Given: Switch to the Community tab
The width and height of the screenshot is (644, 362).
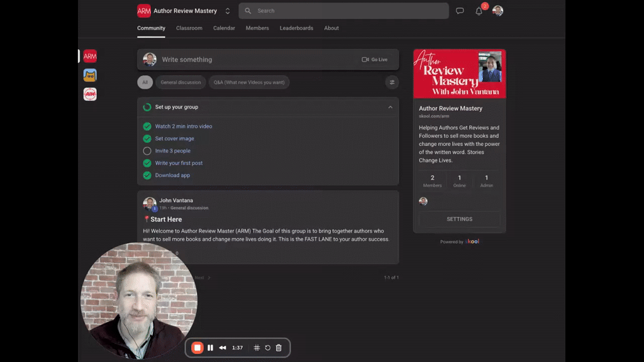Looking at the screenshot, I should point(151,28).
